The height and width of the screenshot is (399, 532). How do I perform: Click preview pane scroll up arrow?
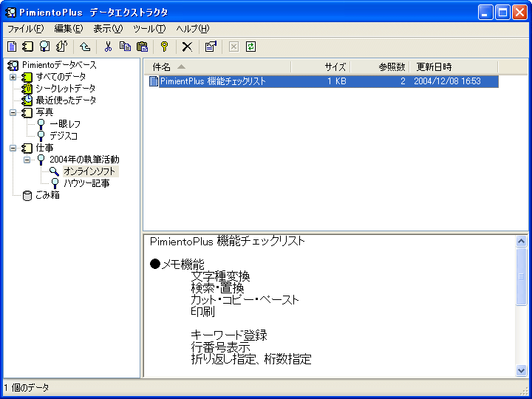pos(521,241)
